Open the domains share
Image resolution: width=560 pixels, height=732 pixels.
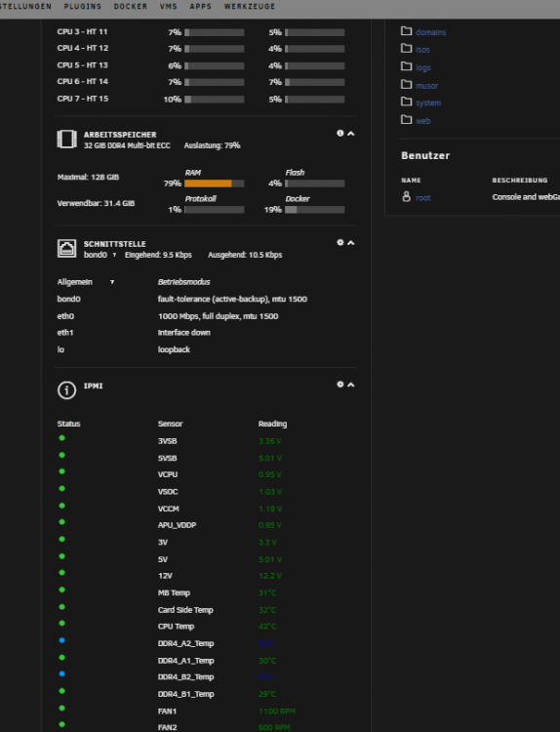pyautogui.click(x=431, y=32)
